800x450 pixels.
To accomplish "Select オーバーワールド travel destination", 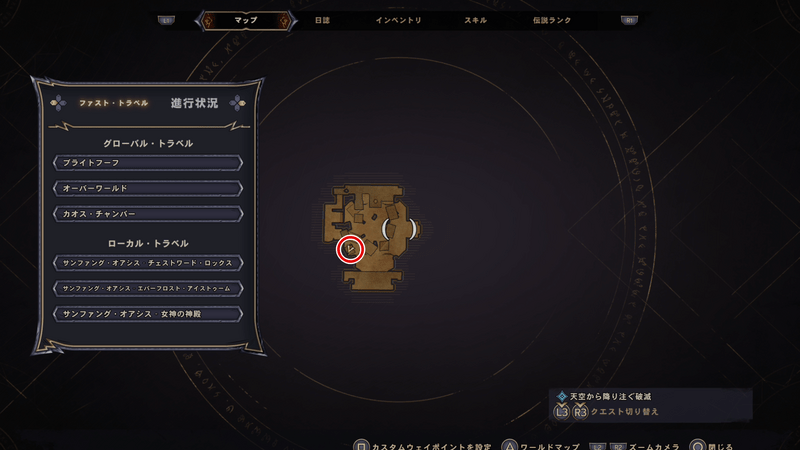I will point(148,188).
